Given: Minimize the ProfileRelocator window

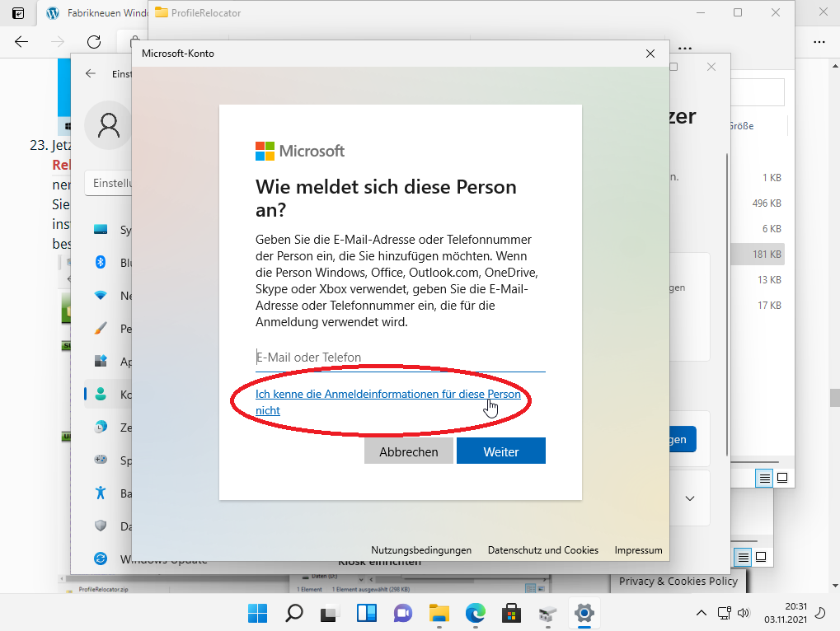Looking at the screenshot, I should point(700,12).
